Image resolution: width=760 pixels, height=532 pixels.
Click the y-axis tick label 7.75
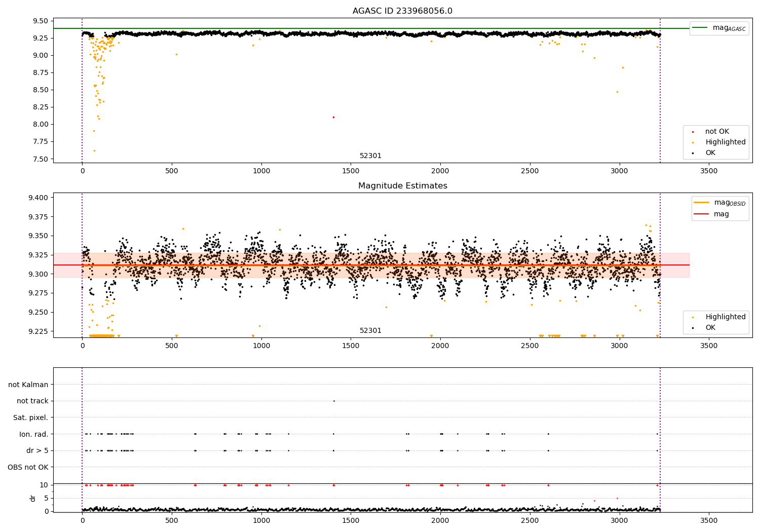(41, 141)
